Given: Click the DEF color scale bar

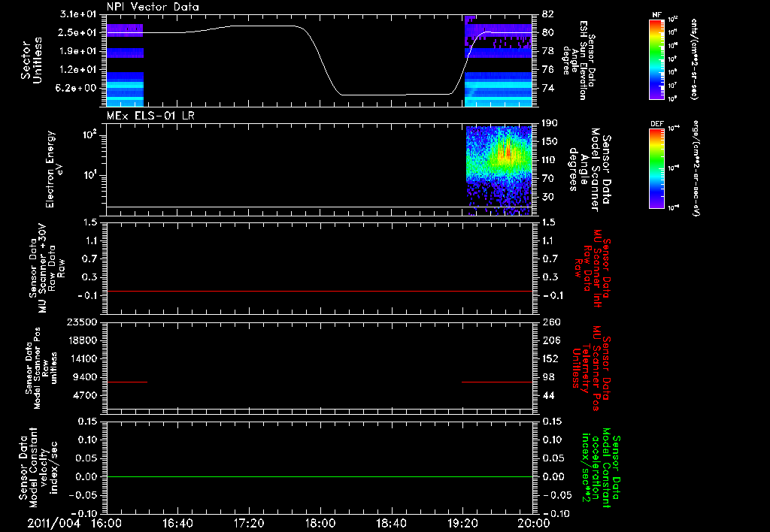Looking at the screenshot, I should point(656,168).
